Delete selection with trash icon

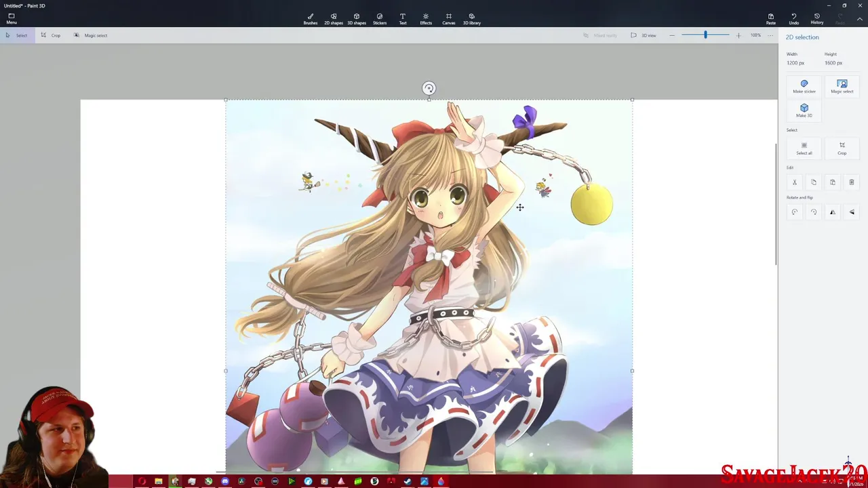click(x=852, y=182)
